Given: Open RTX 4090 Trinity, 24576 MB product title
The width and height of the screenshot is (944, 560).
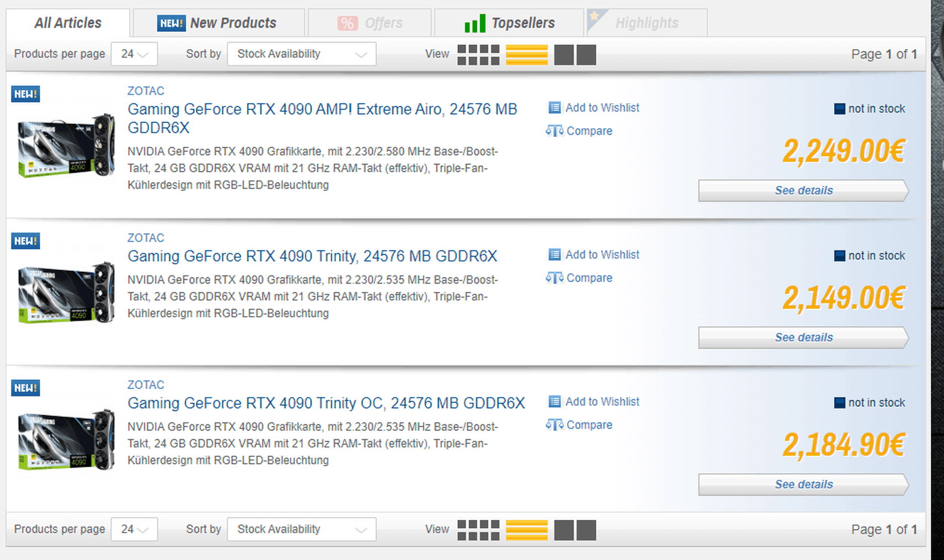Looking at the screenshot, I should (312, 256).
